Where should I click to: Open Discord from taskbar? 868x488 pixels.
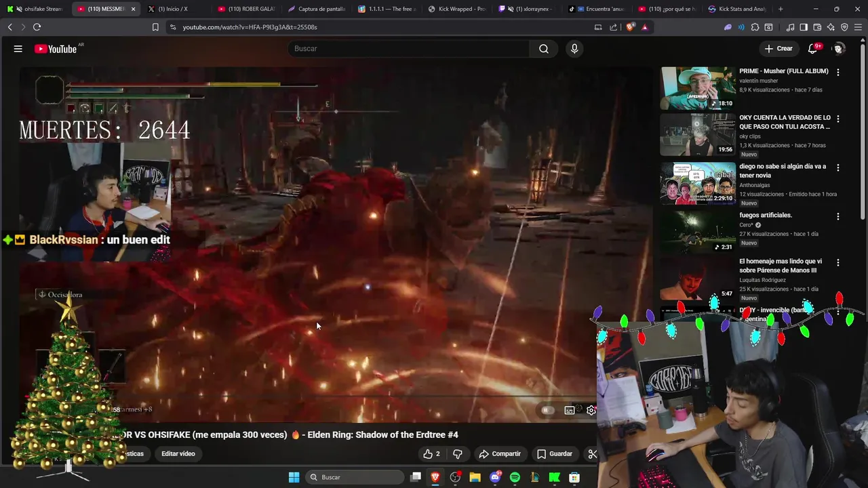[495, 477]
